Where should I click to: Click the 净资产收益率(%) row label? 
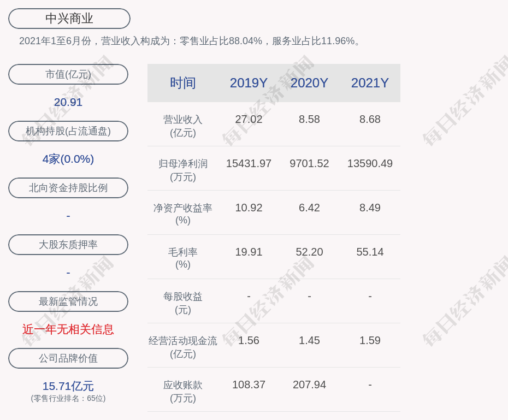[183, 214]
